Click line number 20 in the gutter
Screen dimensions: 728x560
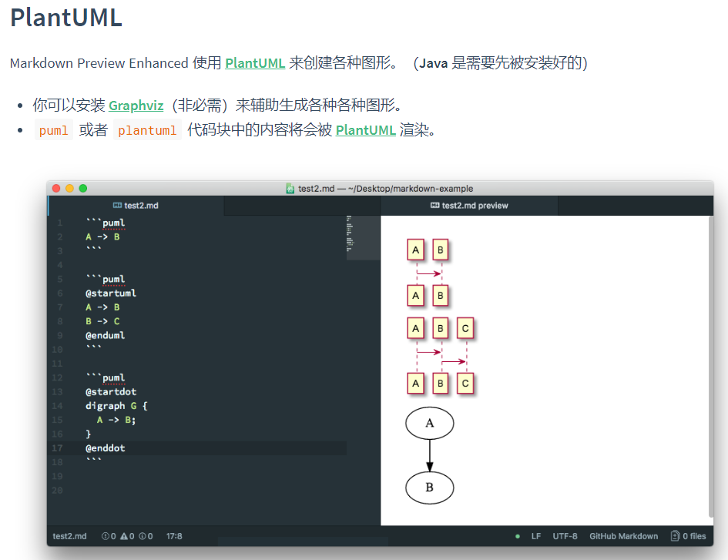click(x=57, y=491)
